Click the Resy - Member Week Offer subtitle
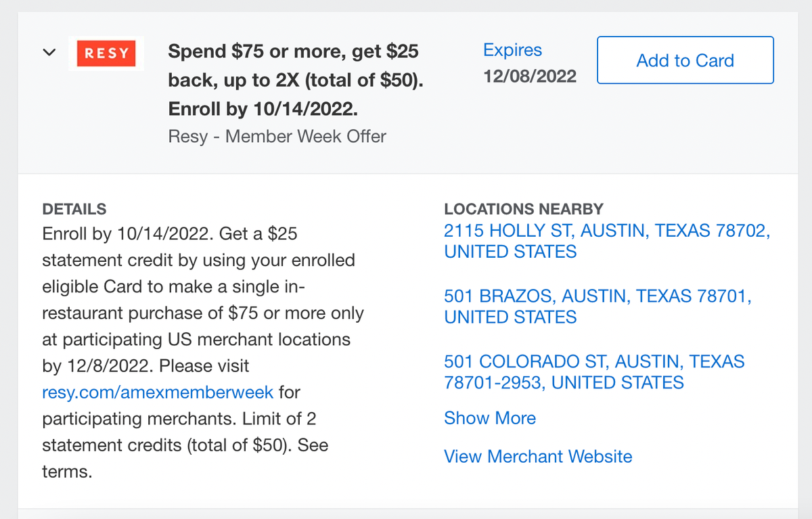The width and height of the screenshot is (812, 519). [x=277, y=136]
